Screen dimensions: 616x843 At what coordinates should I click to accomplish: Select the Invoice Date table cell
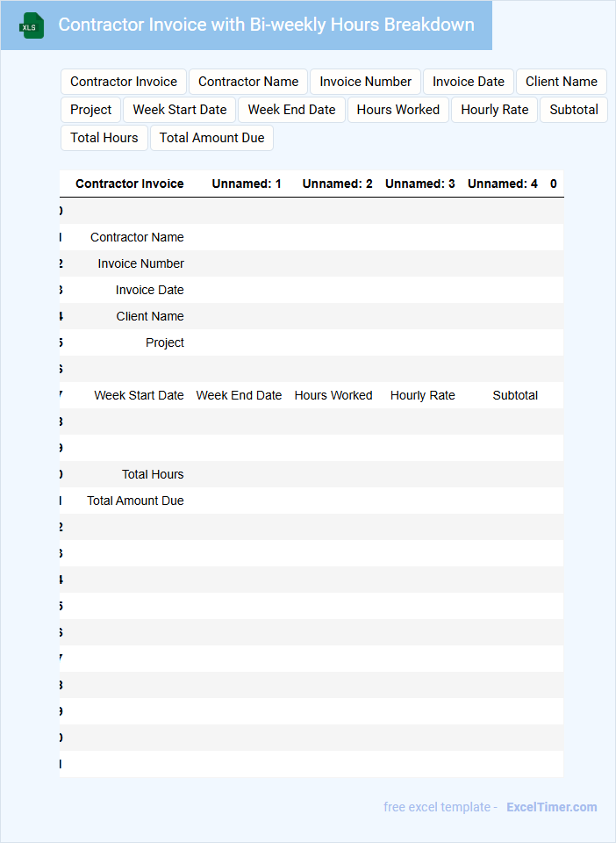(150, 290)
